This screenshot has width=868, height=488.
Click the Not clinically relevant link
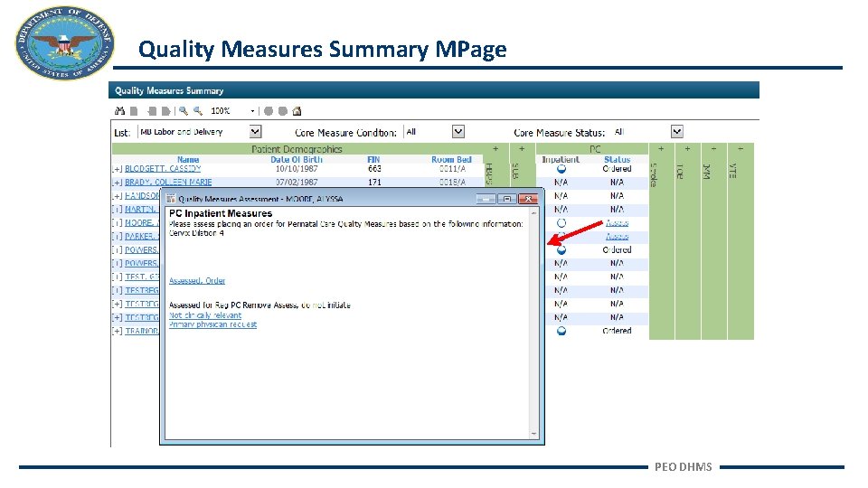(x=205, y=315)
